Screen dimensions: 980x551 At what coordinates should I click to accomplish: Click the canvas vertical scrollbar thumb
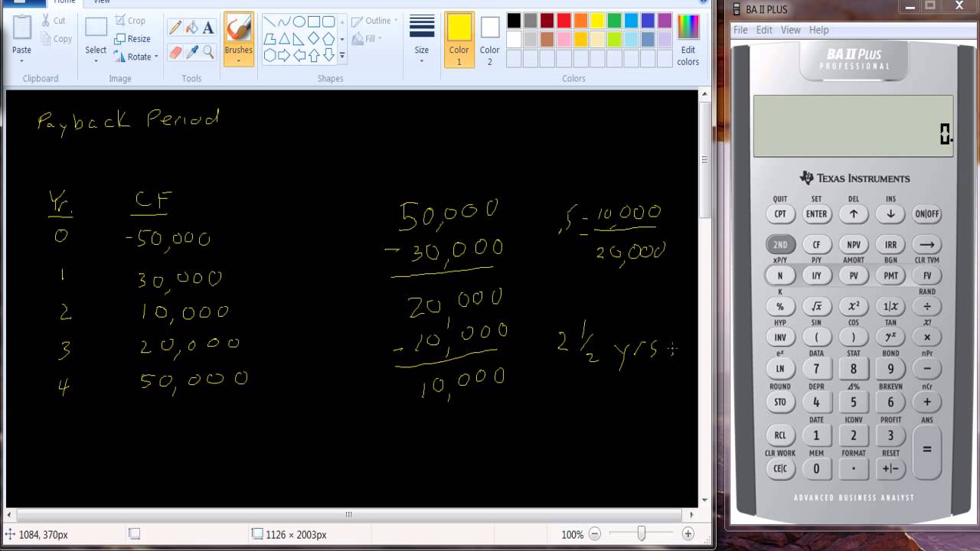[704, 159]
